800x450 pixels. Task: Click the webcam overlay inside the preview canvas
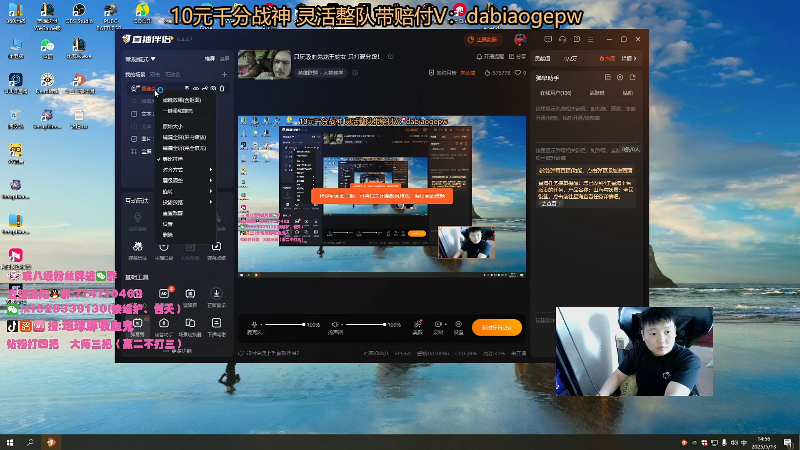point(466,243)
